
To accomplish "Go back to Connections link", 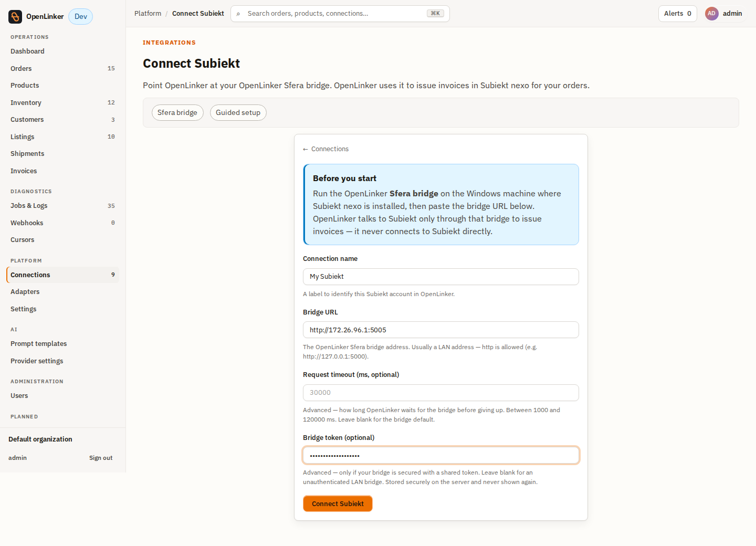I will pos(325,149).
